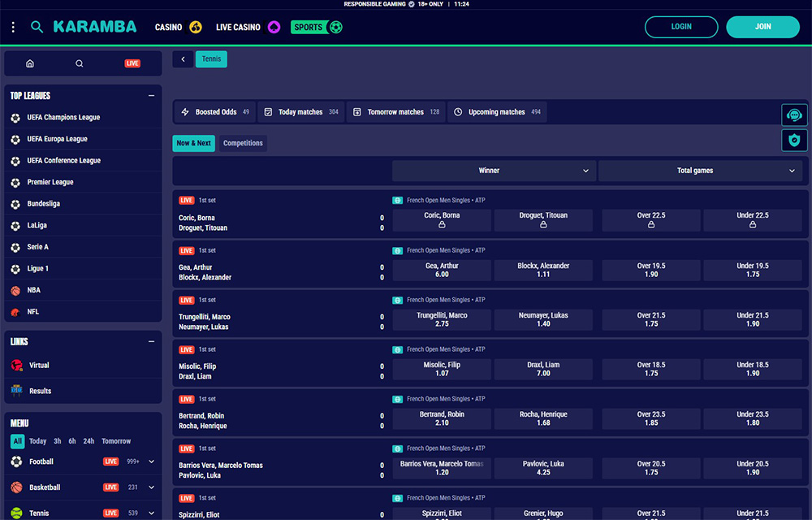Select the Sports section
The width and height of the screenshot is (812, 520).
[317, 27]
